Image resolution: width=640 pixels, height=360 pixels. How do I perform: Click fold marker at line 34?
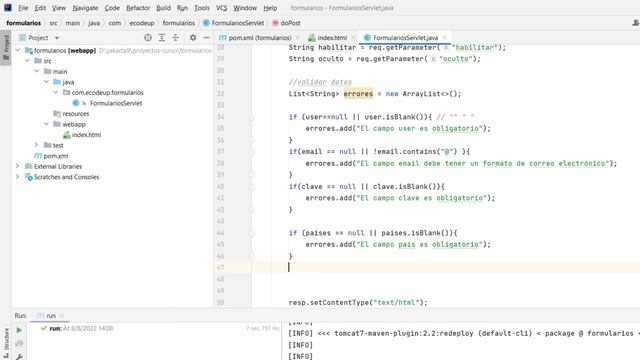tap(251, 117)
